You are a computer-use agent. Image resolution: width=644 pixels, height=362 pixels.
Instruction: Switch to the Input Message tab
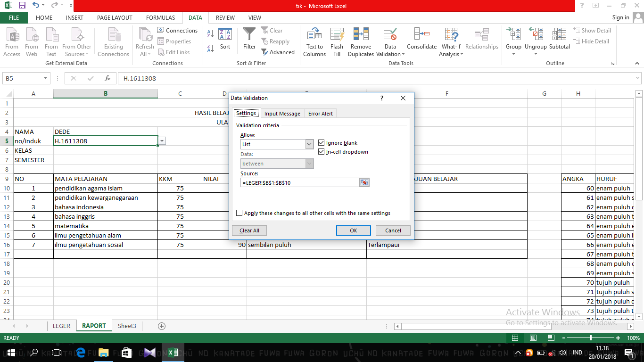click(x=282, y=113)
